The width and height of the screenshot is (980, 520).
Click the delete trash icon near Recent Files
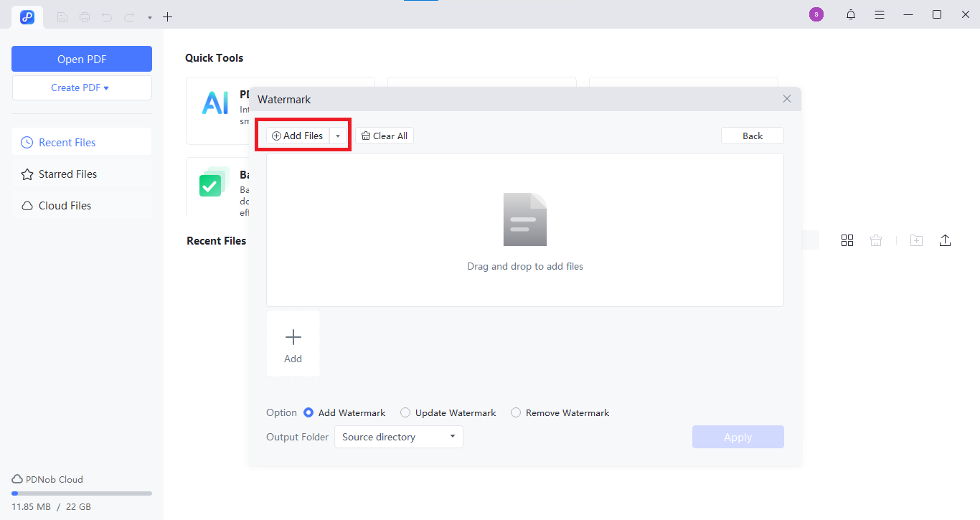pyautogui.click(x=876, y=240)
